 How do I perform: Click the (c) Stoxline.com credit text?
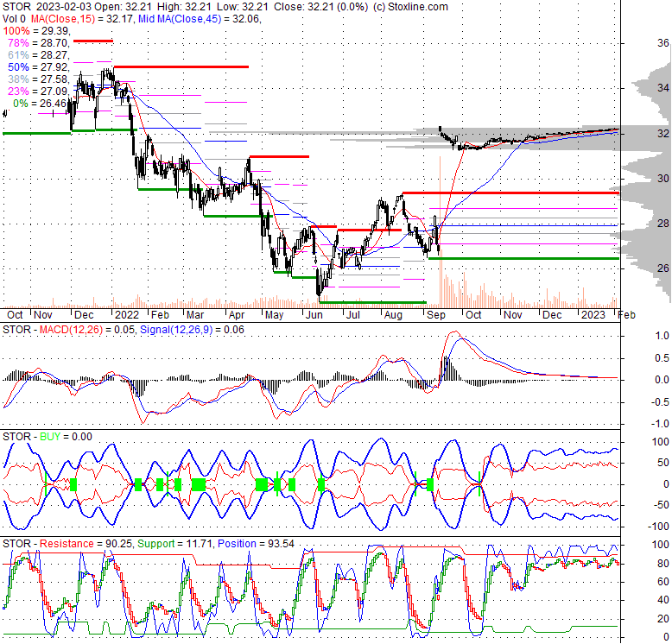[410, 7]
